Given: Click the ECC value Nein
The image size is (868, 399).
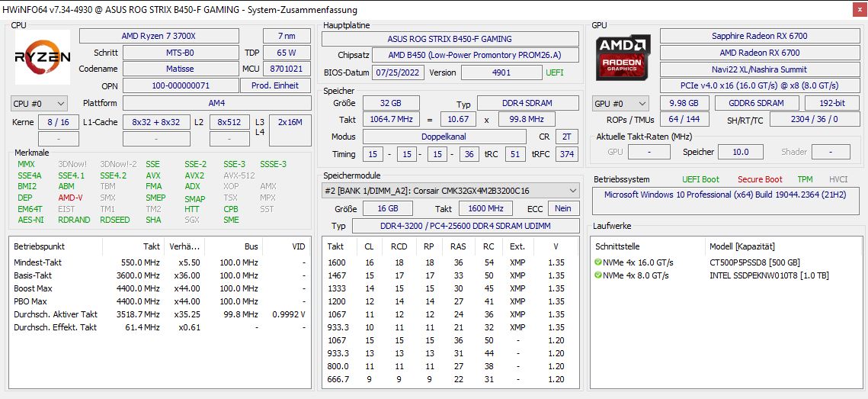Looking at the screenshot, I should tap(563, 208).
